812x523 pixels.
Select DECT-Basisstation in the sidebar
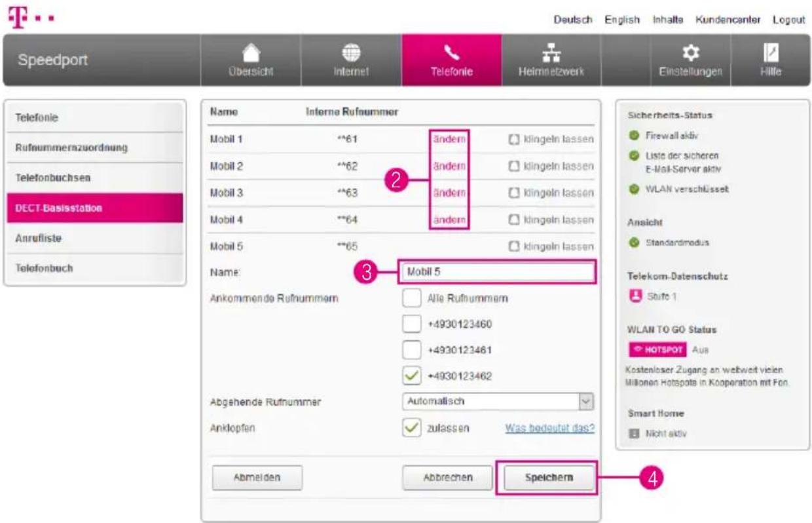click(x=95, y=208)
